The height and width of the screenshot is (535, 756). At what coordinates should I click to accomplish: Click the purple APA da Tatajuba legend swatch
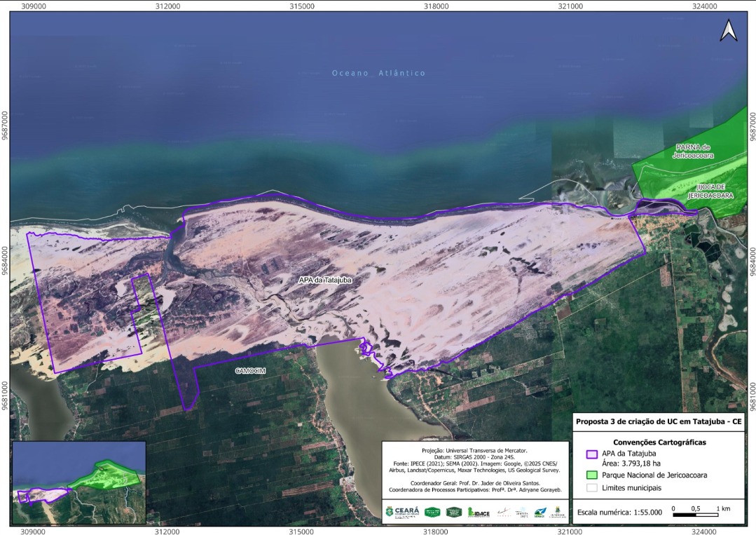point(592,454)
